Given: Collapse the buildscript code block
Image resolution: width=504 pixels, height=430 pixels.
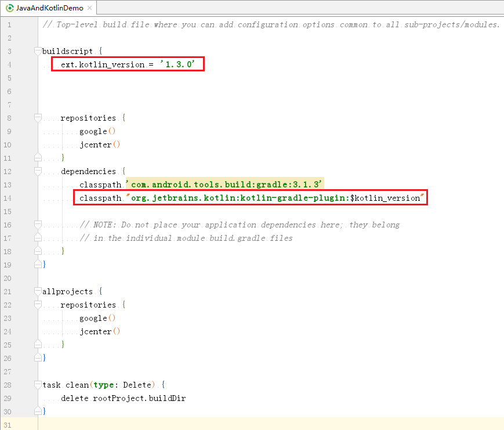Looking at the screenshot, I should (38, 51).
